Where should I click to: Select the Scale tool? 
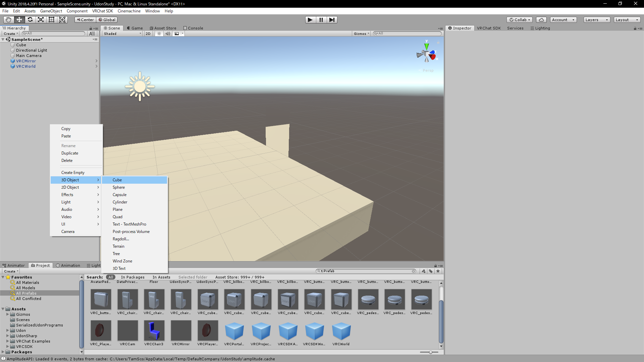[41, 20]
